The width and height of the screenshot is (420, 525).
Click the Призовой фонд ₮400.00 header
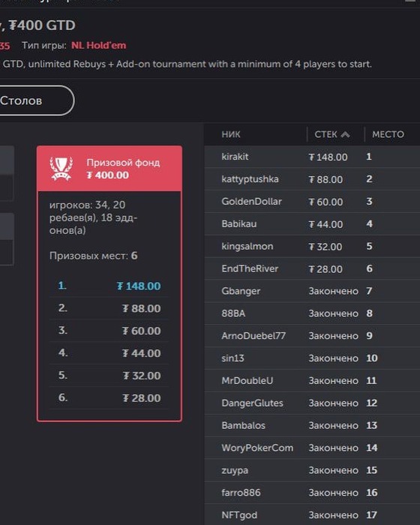pos(109,169)
